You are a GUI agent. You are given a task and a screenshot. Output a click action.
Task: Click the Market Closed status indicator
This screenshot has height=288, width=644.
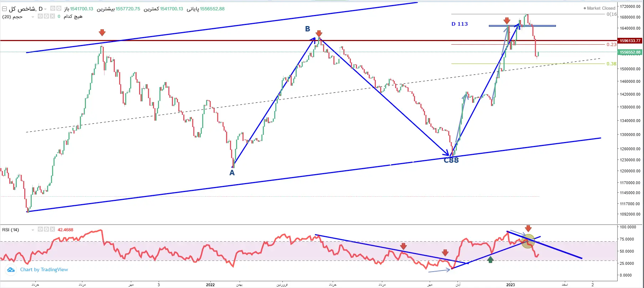tap(599, 8)
